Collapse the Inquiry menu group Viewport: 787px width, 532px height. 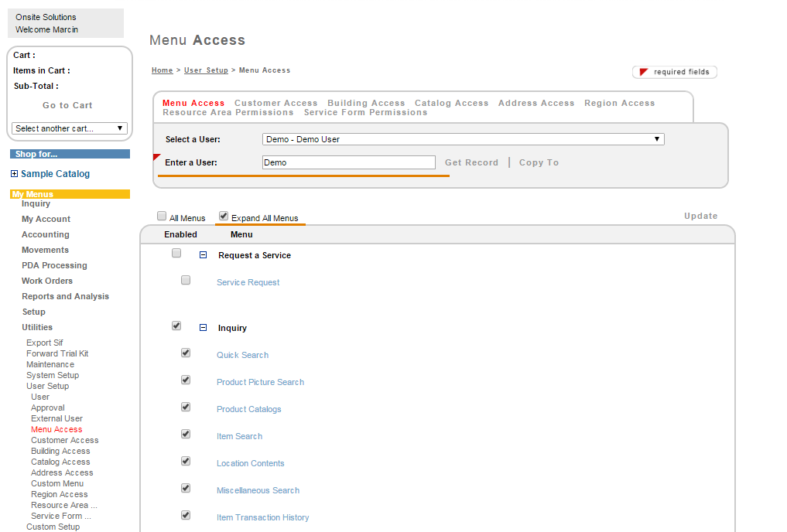[x=204, y=328]
